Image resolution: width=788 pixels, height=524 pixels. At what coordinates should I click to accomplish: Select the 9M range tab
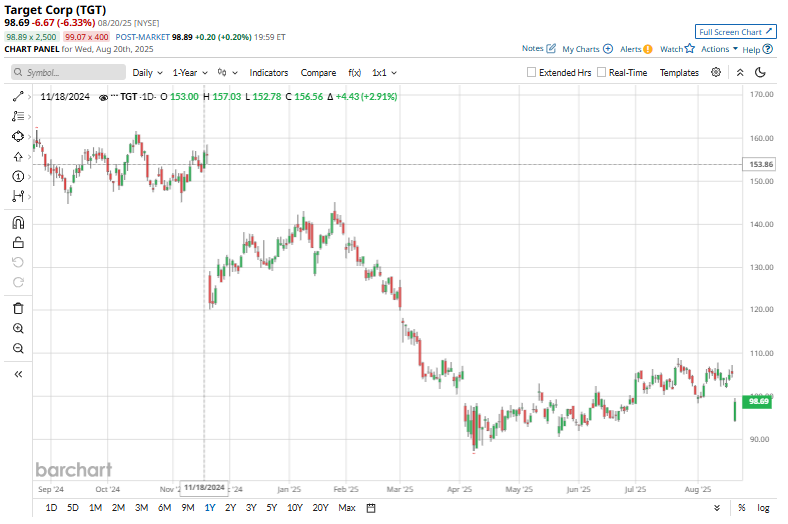pos(188,508)
